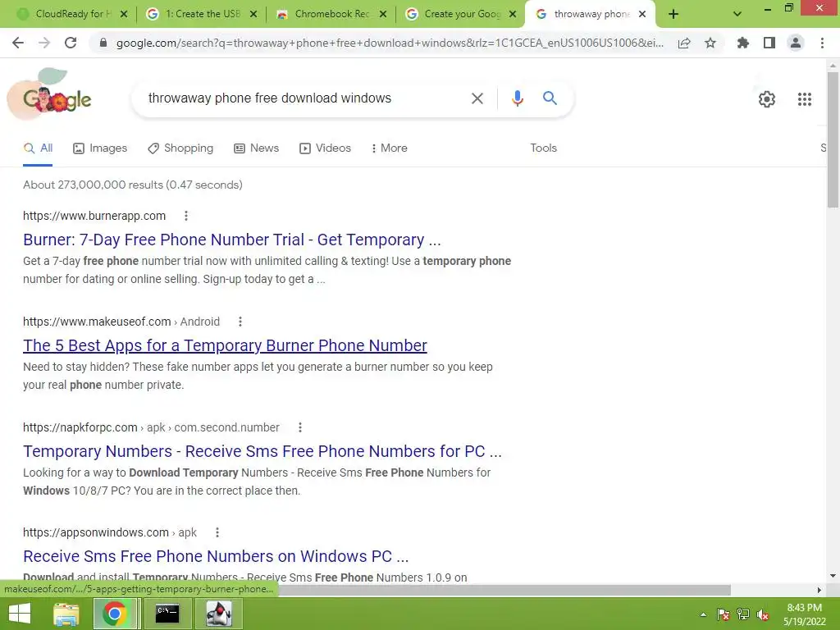Open options menu for makeuseof.com result

[x=240, y=322]
